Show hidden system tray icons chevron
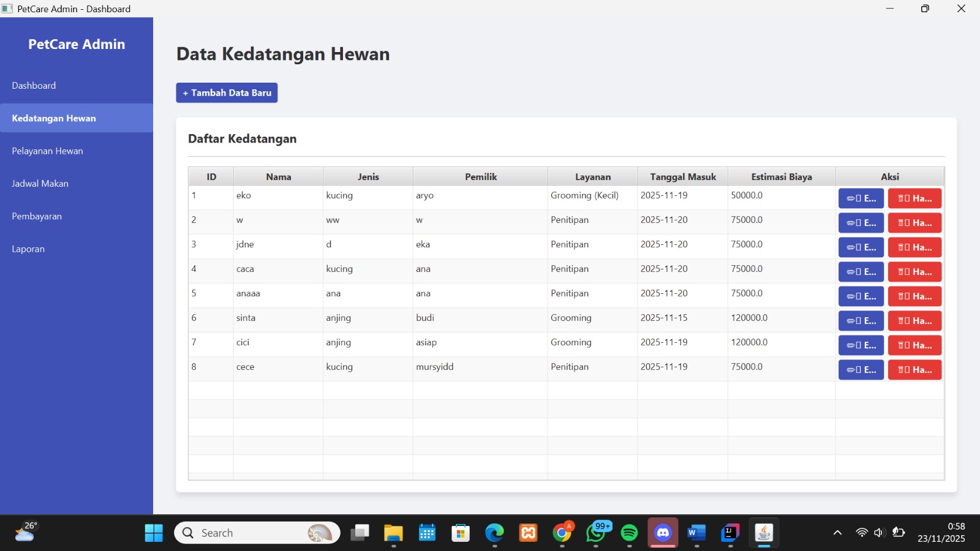This screenshot has width=980, height=551. 837,533
